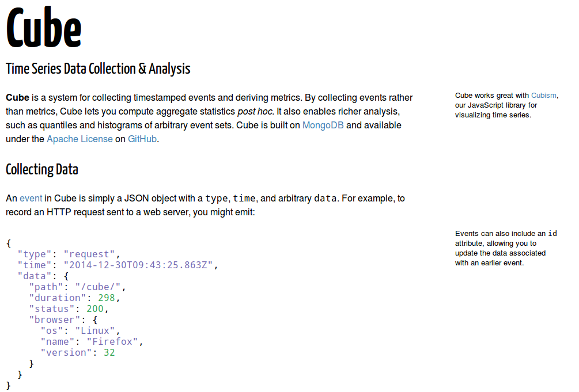
Task: Click the MongoDB hyperlink
Action: point(323,125)
